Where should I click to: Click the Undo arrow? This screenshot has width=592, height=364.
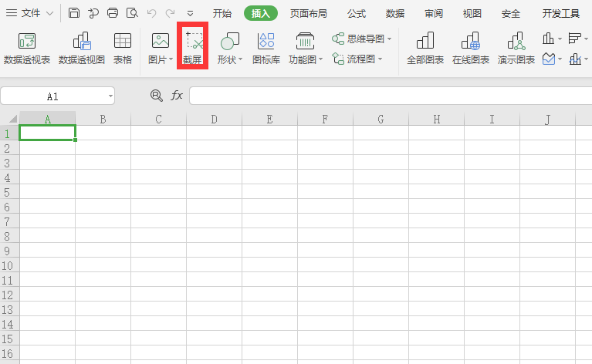(x=152, y=13)
